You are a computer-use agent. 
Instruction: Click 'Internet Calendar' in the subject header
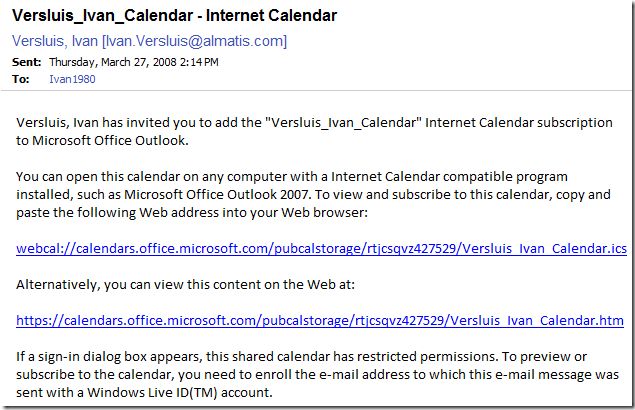pyautogui.click(x=271, y=15)
